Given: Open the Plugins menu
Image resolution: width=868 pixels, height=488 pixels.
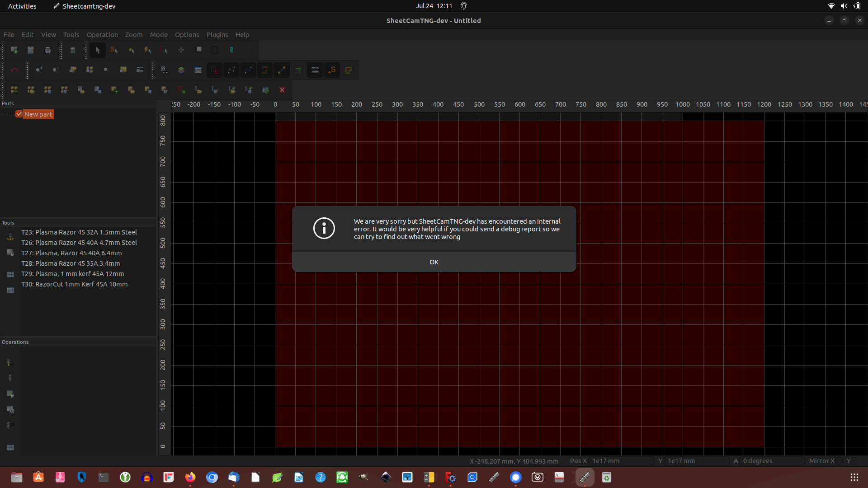Looking at the screenshot, I should pyautogui.click(x=217, y=35).
